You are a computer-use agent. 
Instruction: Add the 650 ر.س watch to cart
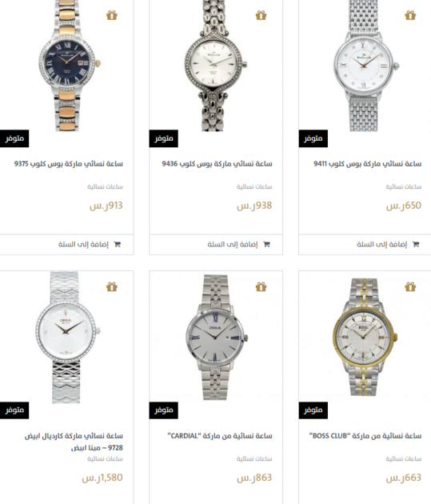point(388,244)
